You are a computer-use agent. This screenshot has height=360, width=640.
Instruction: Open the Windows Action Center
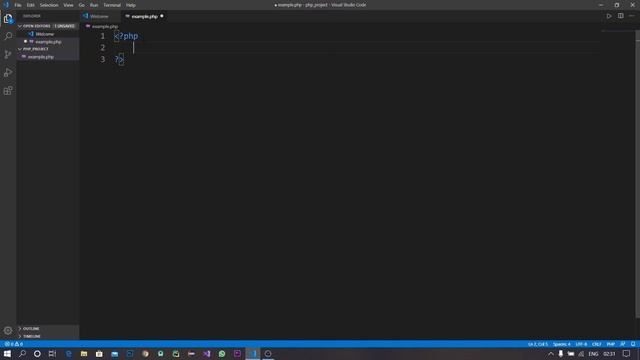click(x=627, y=354)
